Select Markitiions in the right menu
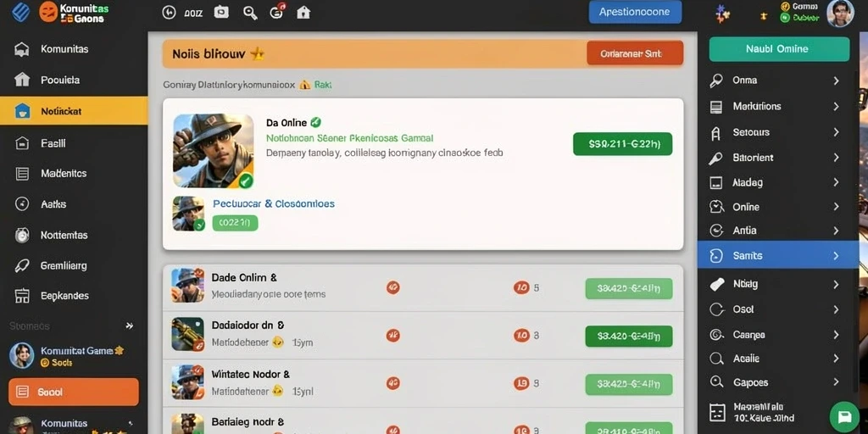Screen dimensions: 868x434 coord(778,106)
